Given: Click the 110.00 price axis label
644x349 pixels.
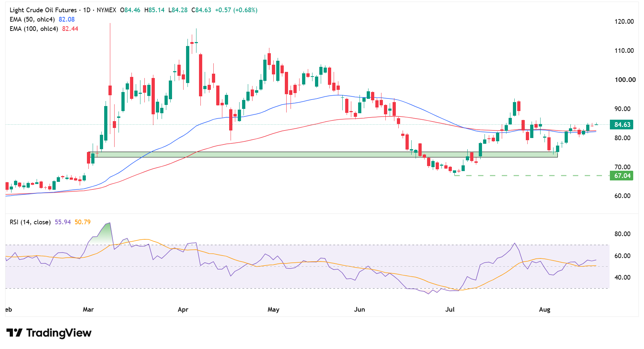Looking at the screenshot, I should tap(624, 51).
